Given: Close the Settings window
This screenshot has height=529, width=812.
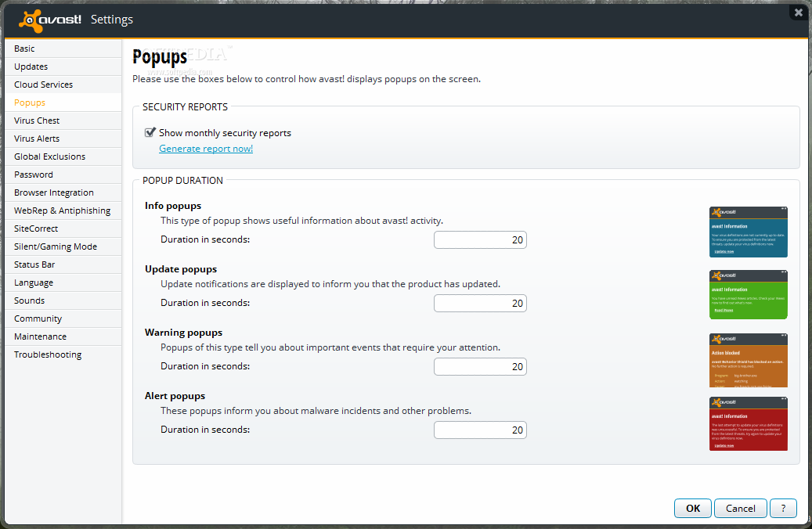Looking at the screenshot, I should (x=799, y=12).
